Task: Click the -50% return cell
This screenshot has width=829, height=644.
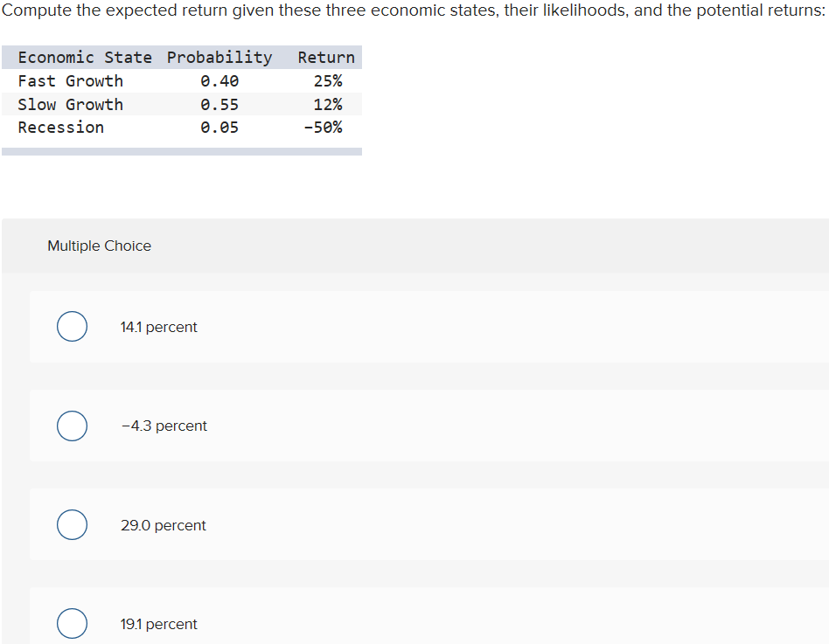Action: (x=325, y=127)
